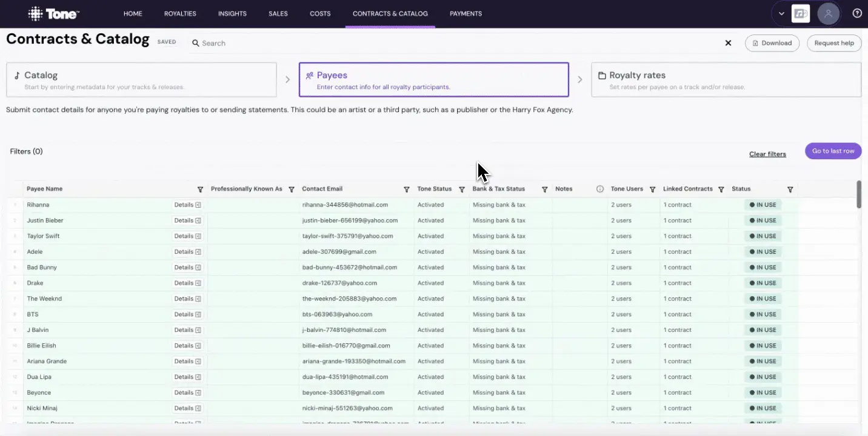Go to the Home menu
This screenshot has height=436, width=868.
tap(133, 13)
